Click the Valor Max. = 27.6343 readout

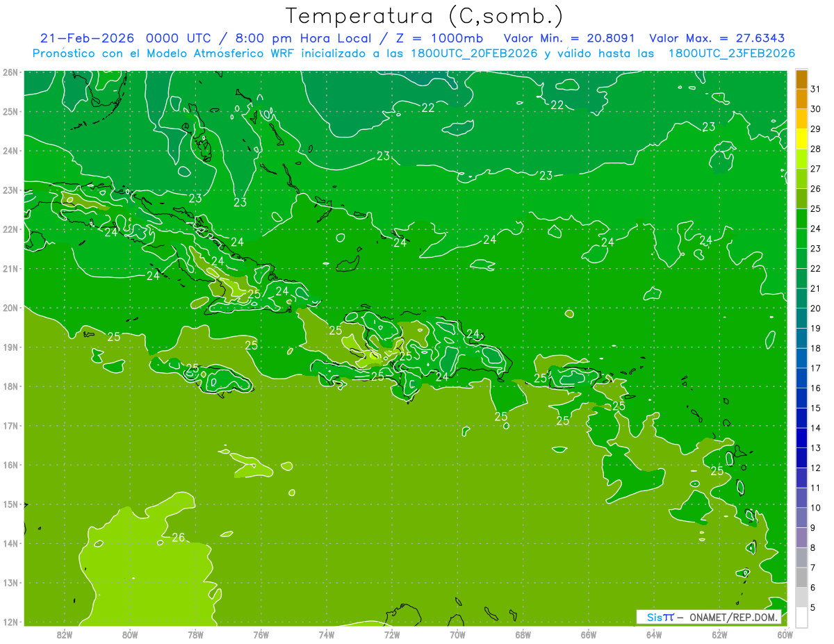click(718, 38)
